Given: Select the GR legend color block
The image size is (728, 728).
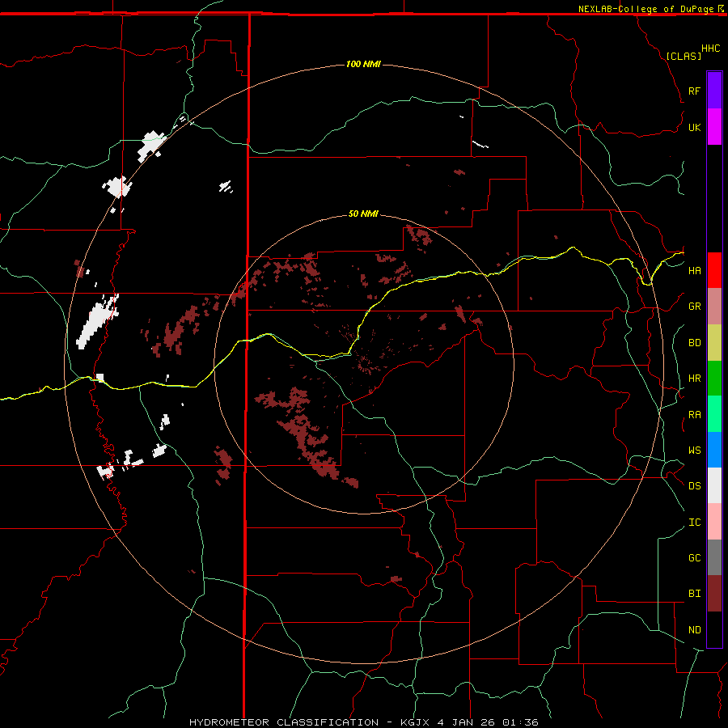Looking at the screenshot, I should pyautogui.click(x=714, y=307).
